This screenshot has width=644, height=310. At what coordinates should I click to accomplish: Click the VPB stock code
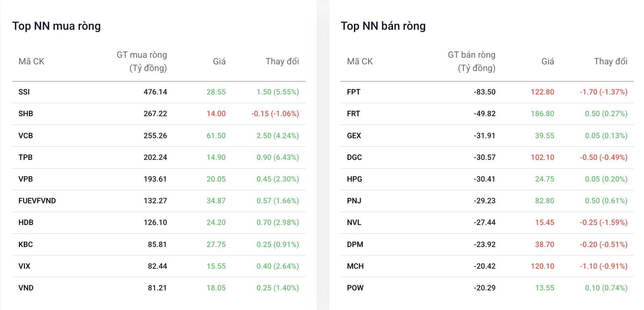coord(26,179)
